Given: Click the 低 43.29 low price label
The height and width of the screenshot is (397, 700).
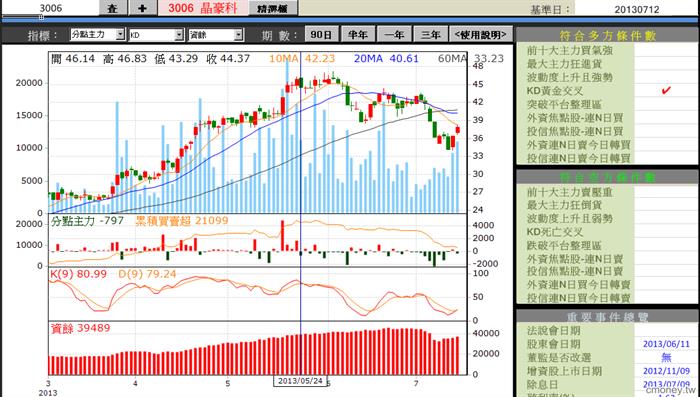Looking at the screenshot, I should pos(176,59).
